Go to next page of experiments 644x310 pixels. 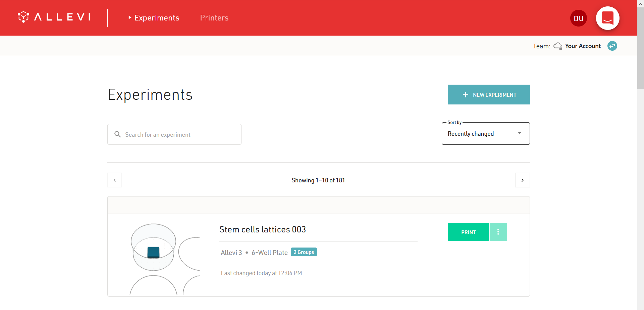click(x=522, y=180)
